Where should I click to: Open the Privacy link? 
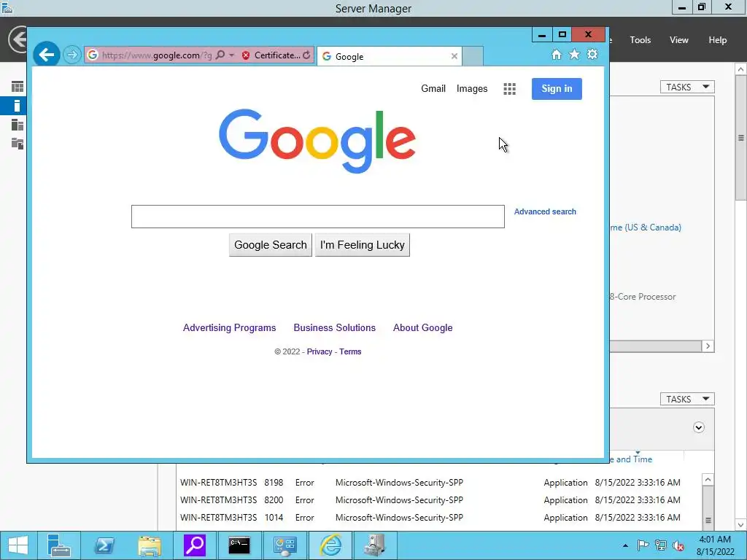tap(320, 351)
